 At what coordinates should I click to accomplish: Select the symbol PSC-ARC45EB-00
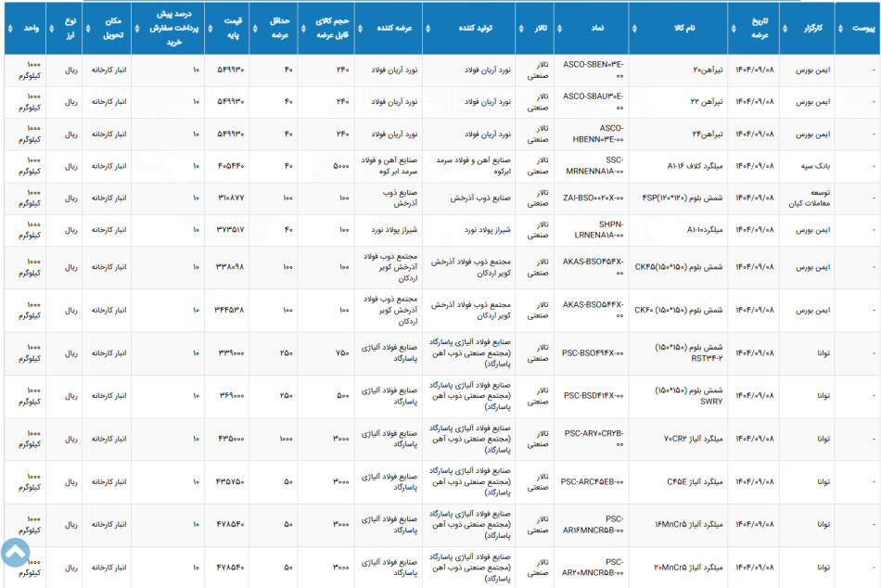point(592,481)
